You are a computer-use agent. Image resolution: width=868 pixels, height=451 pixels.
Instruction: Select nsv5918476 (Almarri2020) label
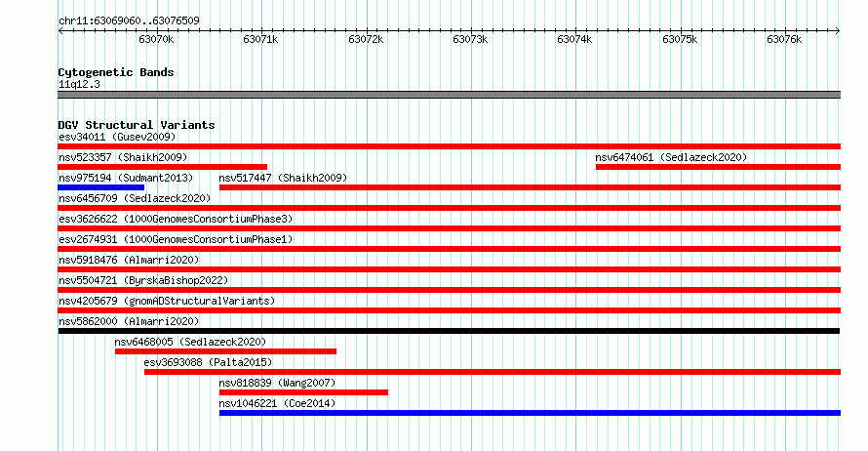point(129,260)
